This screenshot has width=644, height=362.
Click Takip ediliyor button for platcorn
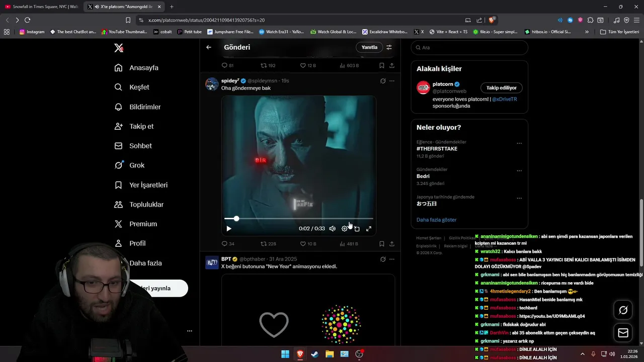pos(502,87)
